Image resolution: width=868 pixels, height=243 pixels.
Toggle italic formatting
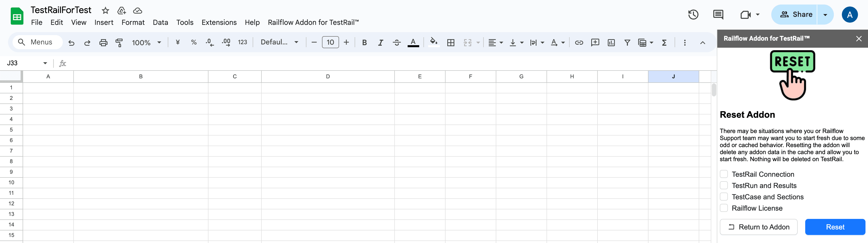coord(381,42)
